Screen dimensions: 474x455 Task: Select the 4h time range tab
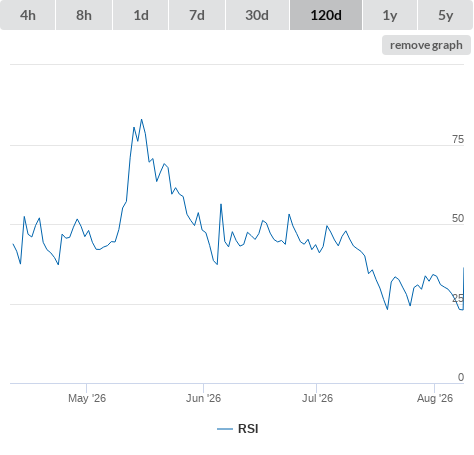(28, 15)
